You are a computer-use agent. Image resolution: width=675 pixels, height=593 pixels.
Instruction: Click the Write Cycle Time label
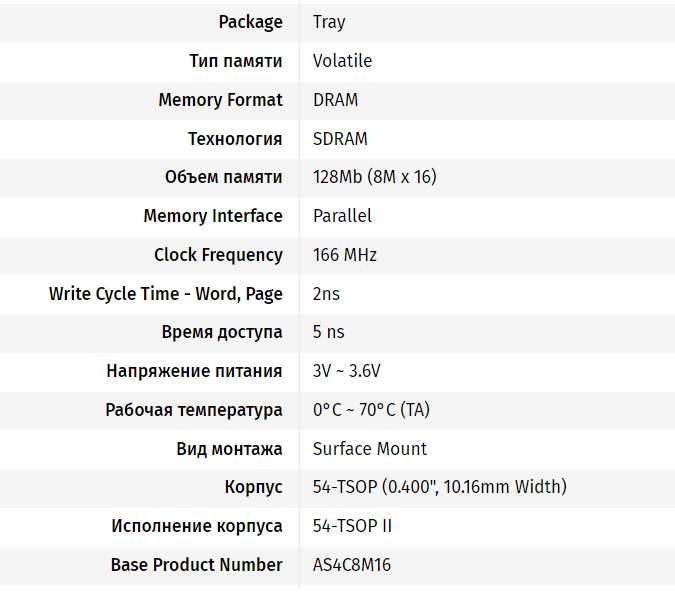click(165, 294)
